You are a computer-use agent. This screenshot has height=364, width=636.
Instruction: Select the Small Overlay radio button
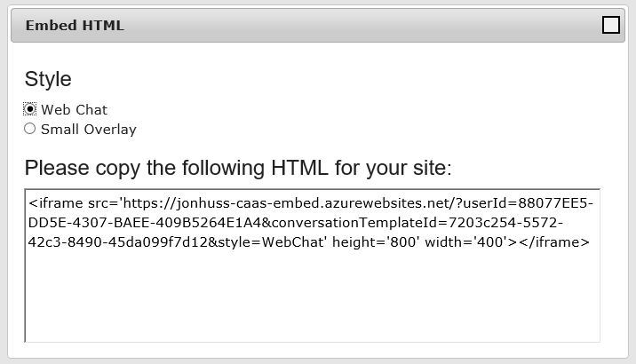tap(30, 129)
